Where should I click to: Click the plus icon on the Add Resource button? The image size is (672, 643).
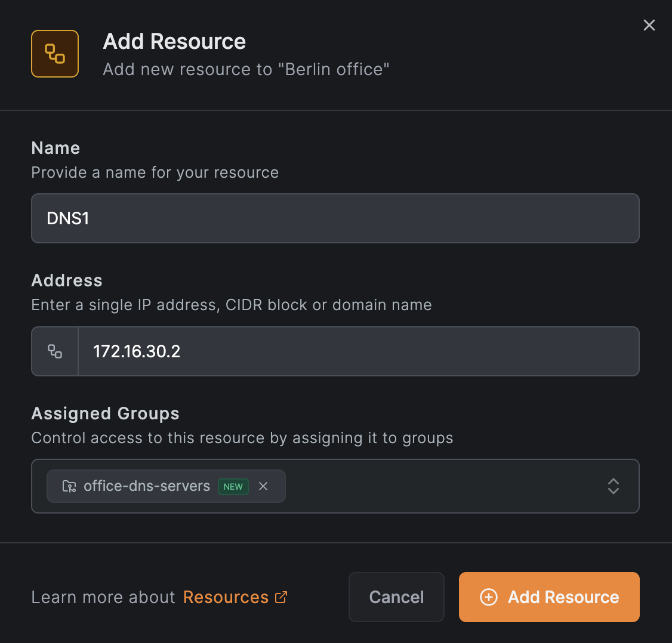tap(489, 597)
